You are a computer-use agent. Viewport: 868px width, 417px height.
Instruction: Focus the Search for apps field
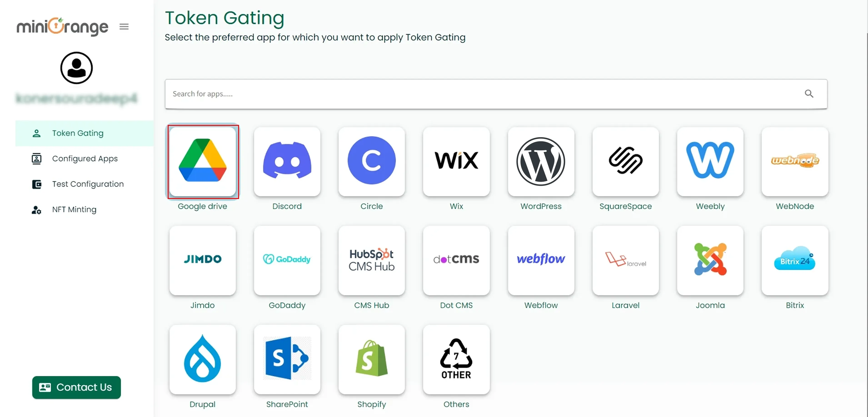point(496,94)
